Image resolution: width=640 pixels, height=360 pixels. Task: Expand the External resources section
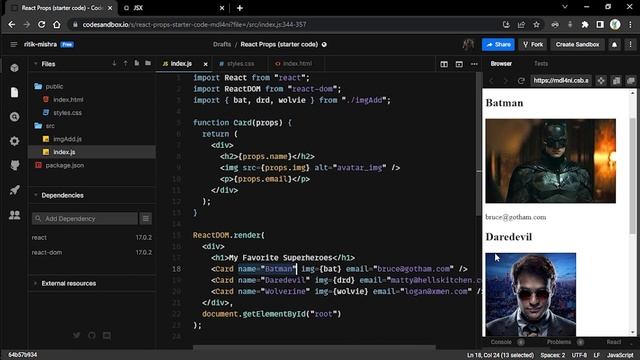coord(36,283)
